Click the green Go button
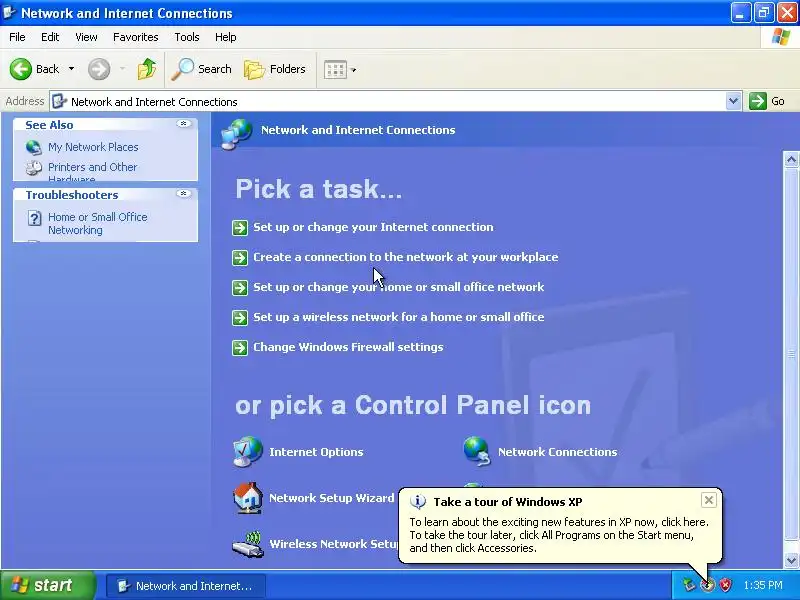 tap(767, 101)
